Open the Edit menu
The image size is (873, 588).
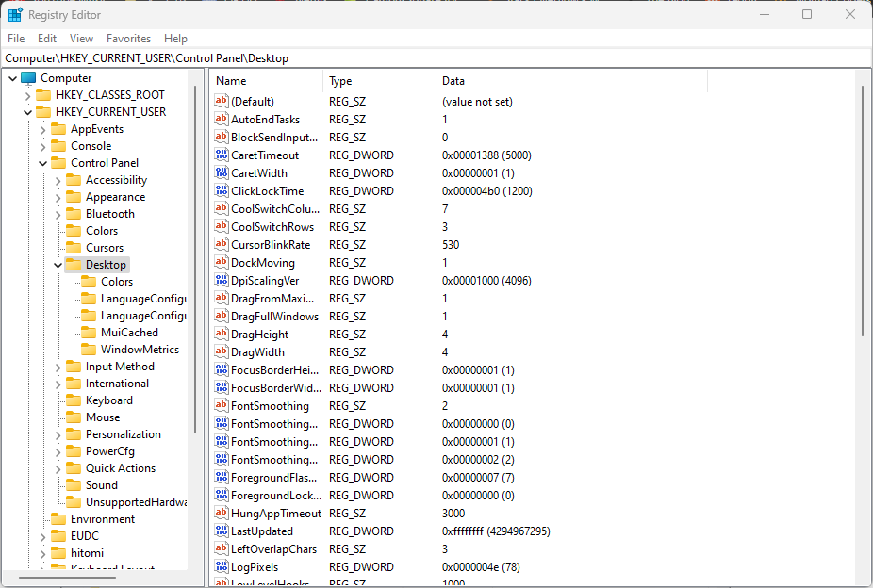(x=47, y=39)
